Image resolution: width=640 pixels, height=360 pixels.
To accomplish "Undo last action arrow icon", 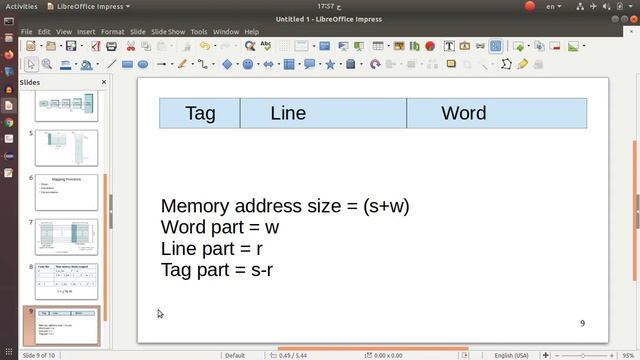I will pos(205,46).
